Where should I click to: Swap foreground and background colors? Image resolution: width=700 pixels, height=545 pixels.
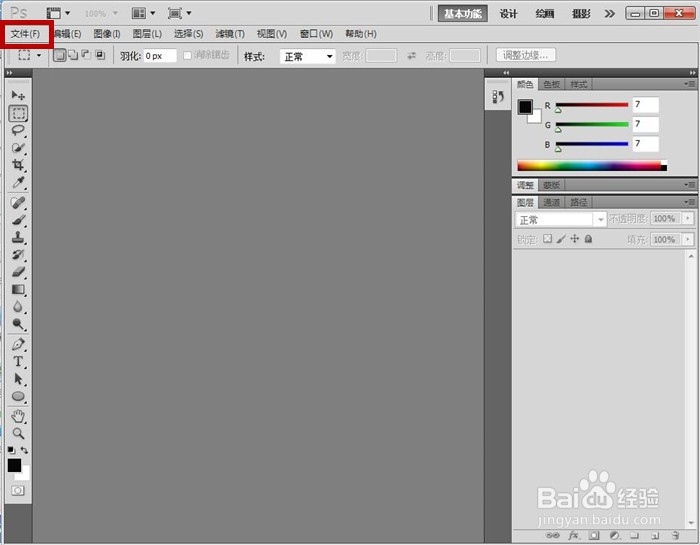[25, 450]
